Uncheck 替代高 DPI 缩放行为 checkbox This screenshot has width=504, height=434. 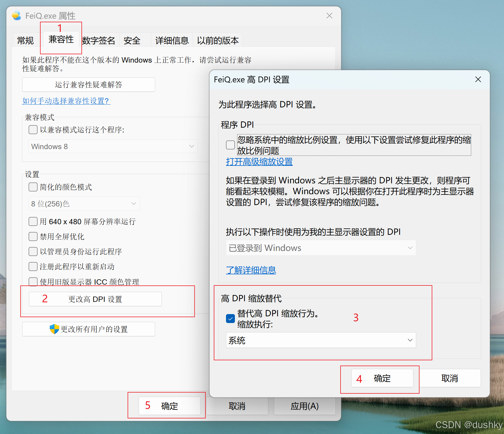pos(230,319)
